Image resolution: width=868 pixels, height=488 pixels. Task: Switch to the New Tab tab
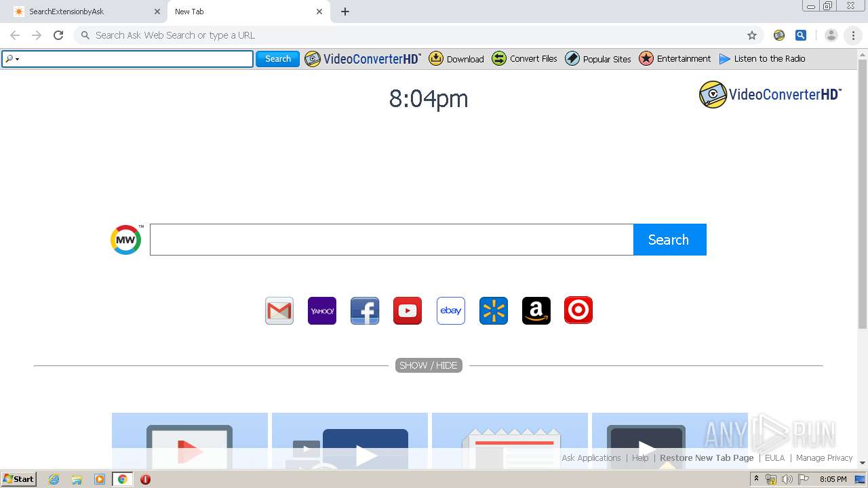pyautogui.click(x=248, y=12)
